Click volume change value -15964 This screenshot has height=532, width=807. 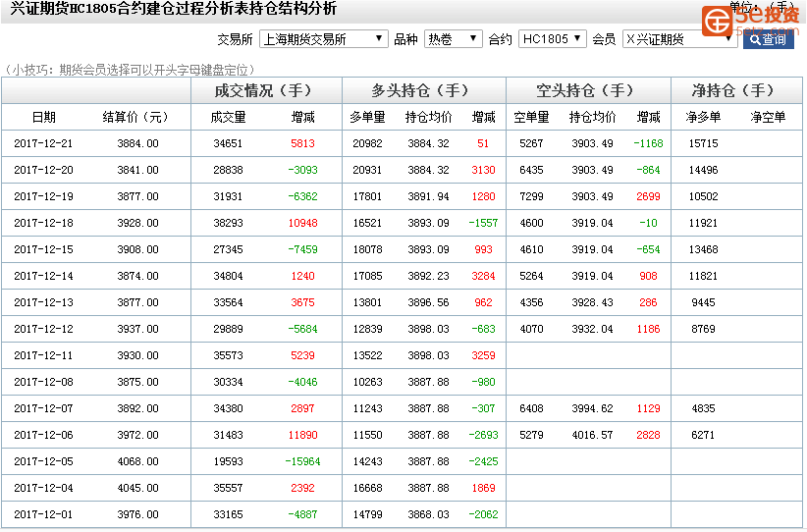pyautogui.click(x=302, y=461)
